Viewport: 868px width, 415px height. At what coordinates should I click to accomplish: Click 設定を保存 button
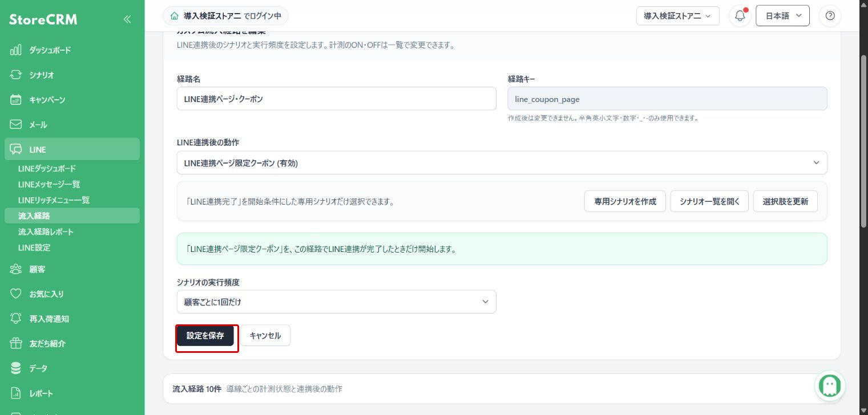[205, 336]
